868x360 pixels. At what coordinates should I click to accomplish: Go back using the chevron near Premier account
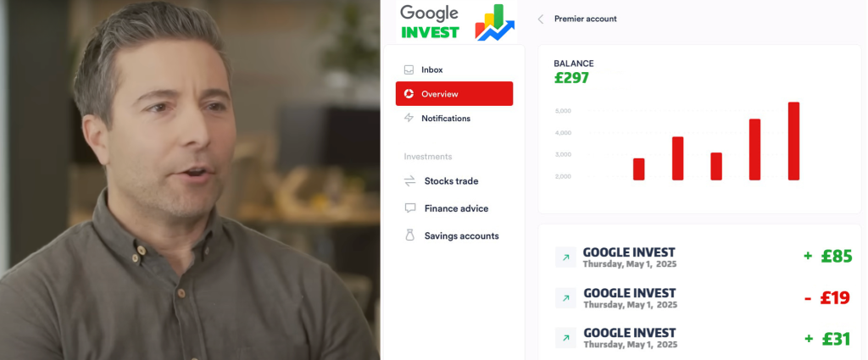(x=541, y=19)
